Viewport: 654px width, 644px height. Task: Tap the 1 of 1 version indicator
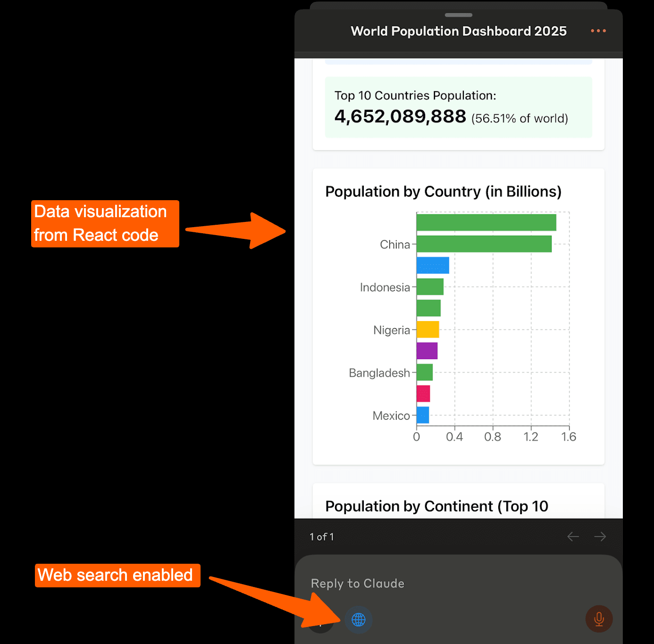click(x=322, y=537)
